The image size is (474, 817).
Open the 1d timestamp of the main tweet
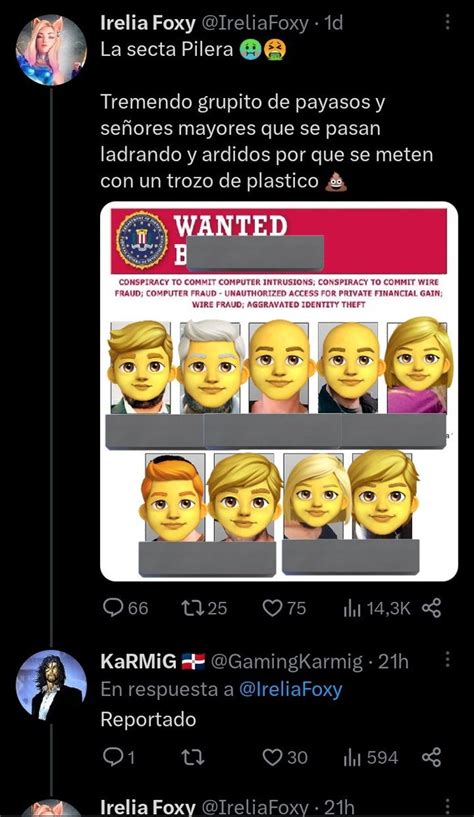coord(333,23)
